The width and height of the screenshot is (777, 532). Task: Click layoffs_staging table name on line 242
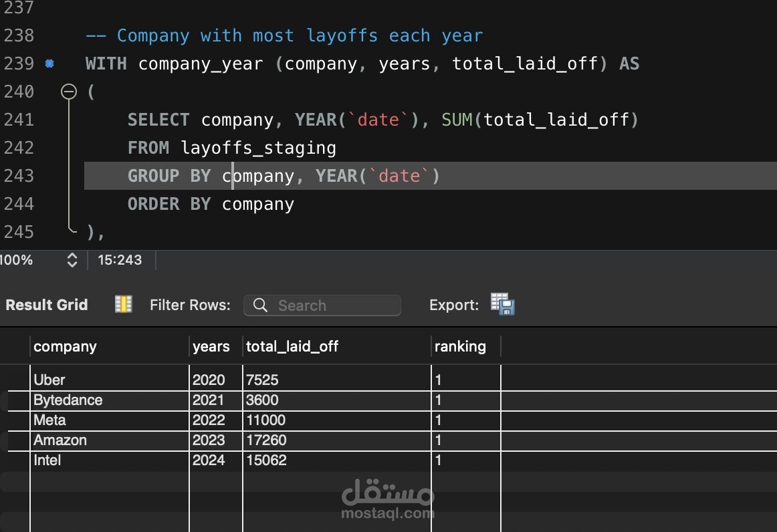(x=258, y=148)
